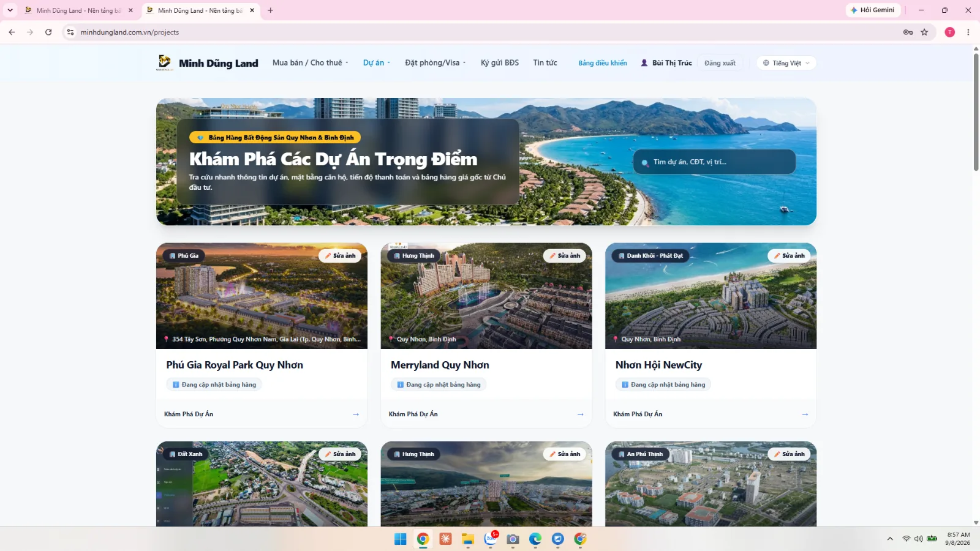The image size is (980, 551).
Task: Open the tab search chevron
Action: [10, 10]
